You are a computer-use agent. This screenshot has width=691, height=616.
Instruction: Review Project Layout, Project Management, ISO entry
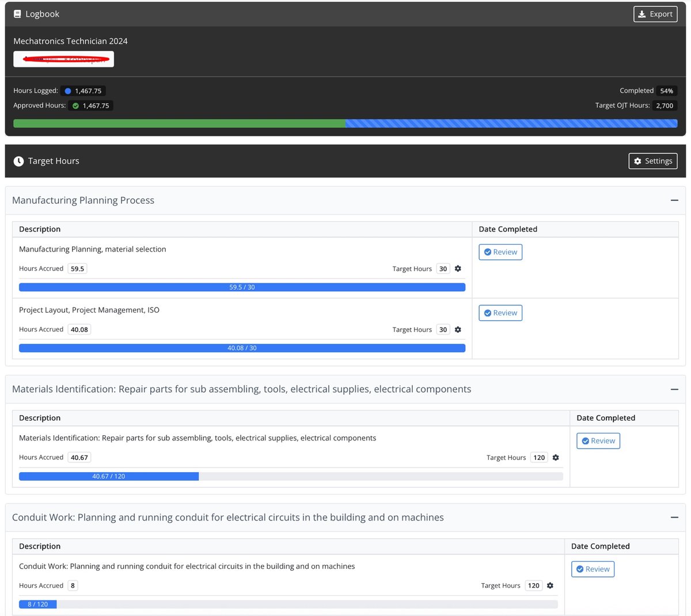(x=500, y=313)
